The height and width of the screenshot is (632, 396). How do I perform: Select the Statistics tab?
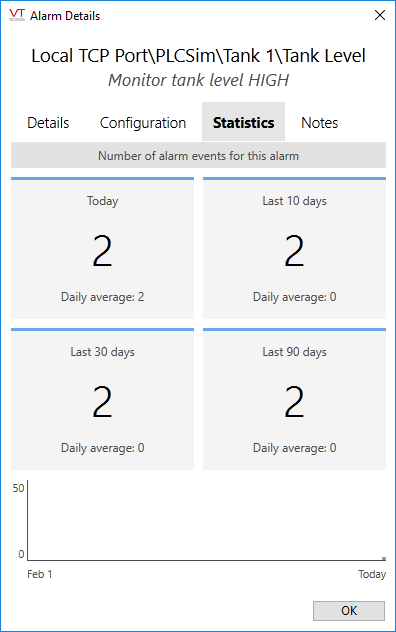point(244,122)
